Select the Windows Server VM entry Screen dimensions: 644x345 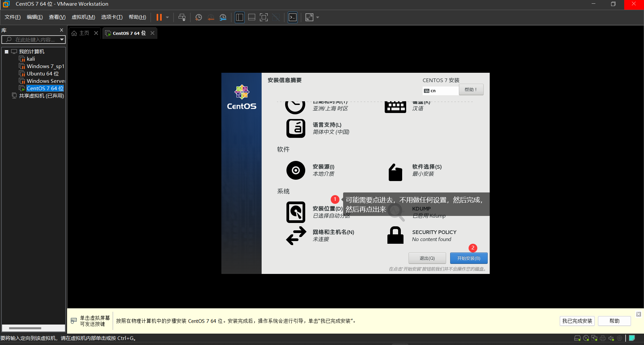[46, 81]
